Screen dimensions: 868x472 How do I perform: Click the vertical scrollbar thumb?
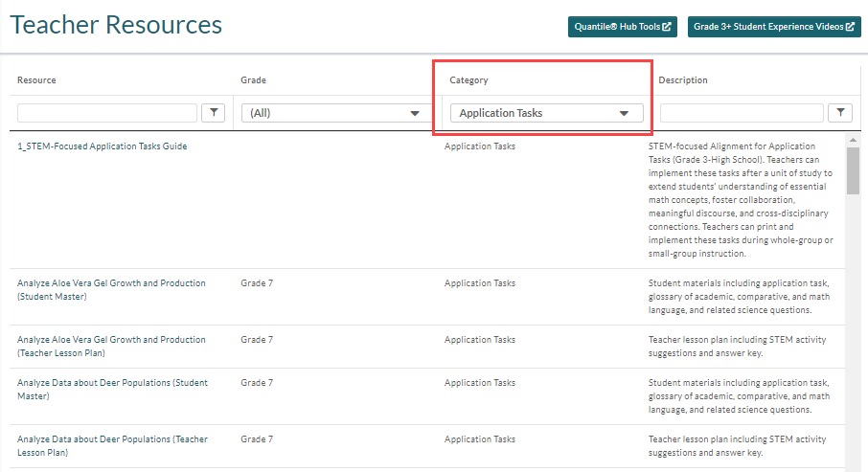pyautogui.click(x=853, y=170)
